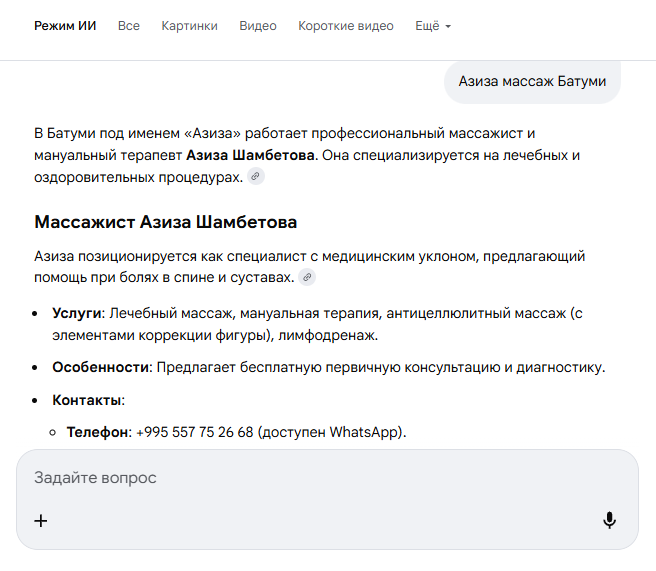Open the Короткие видео tab
This screenshot has height=571, width=656.
[346, 26]
